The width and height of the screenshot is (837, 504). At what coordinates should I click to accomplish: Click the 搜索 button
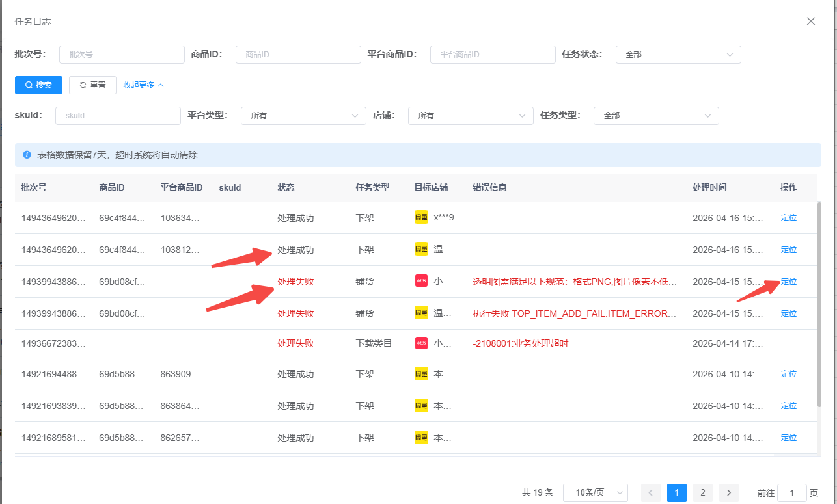(38, 85)
